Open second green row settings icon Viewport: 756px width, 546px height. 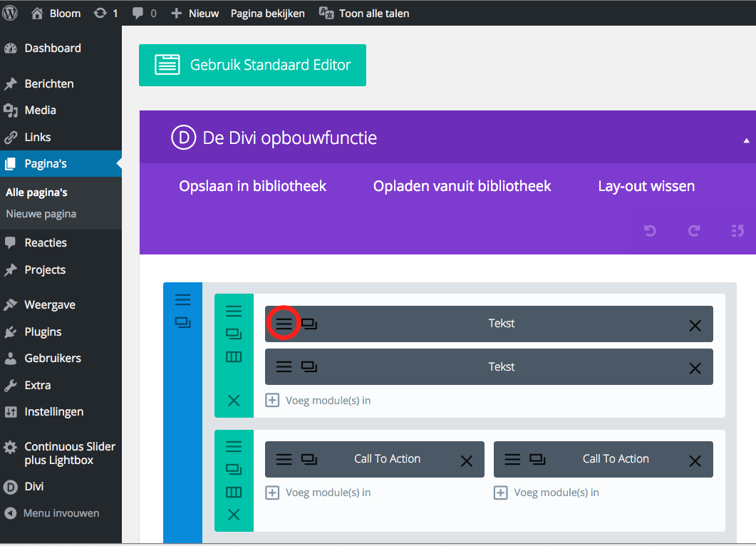(x=234, y=447)
